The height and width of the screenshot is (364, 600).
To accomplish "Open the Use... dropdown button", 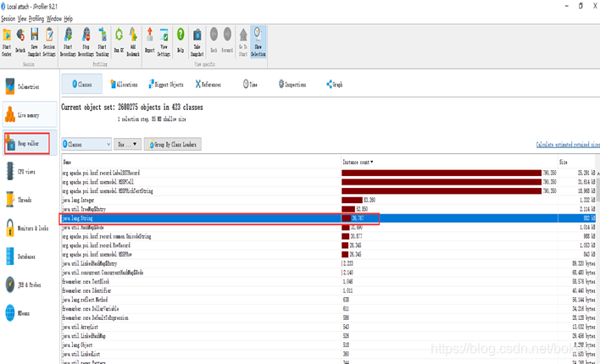I will click(127, 144).
